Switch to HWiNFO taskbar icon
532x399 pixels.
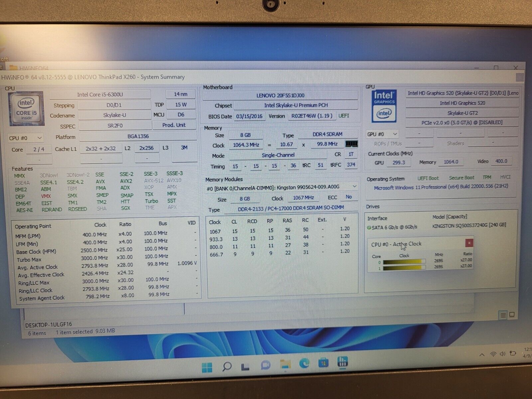click(x=342, y=361)
